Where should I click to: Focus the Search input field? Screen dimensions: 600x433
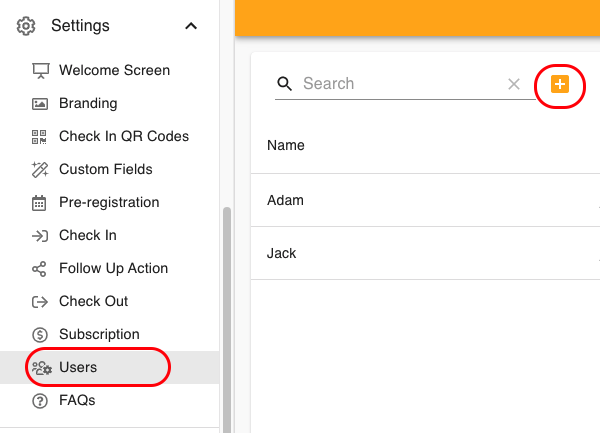[400, 84]
